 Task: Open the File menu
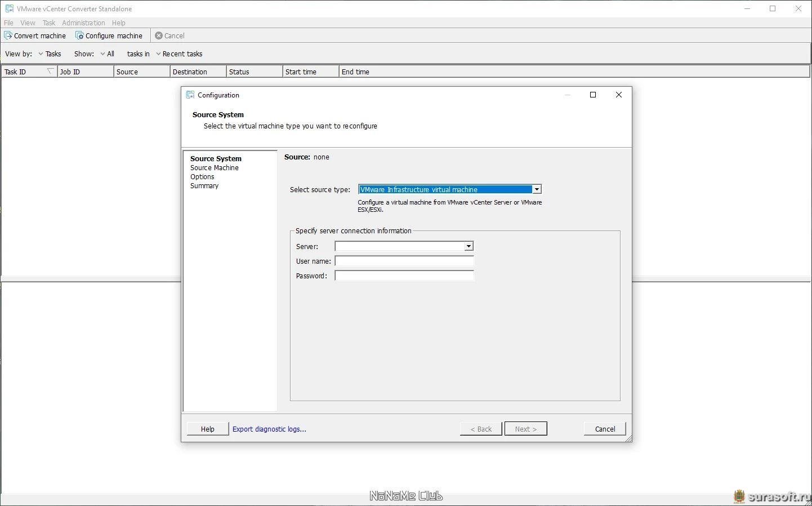[8, 23]
